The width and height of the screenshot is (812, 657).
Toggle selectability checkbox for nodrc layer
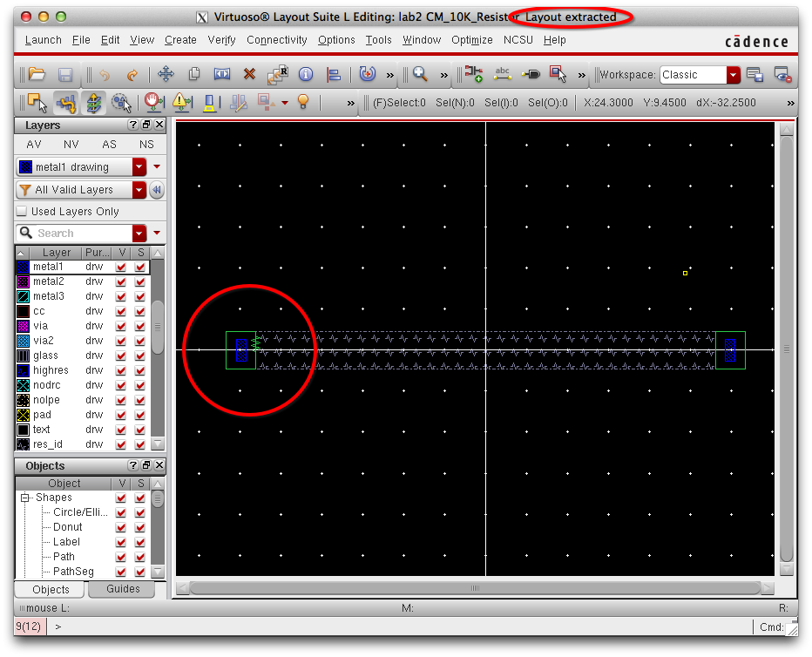pos(140,385)
